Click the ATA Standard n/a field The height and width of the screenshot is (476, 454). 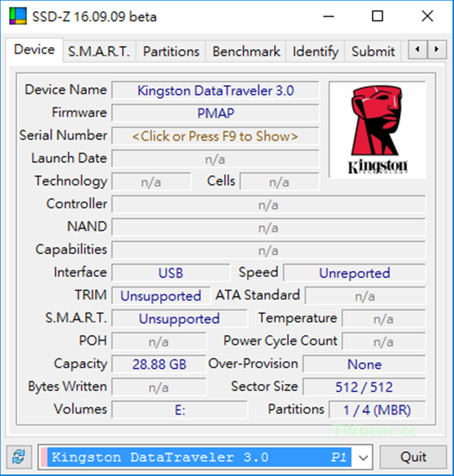coord(365,296)
